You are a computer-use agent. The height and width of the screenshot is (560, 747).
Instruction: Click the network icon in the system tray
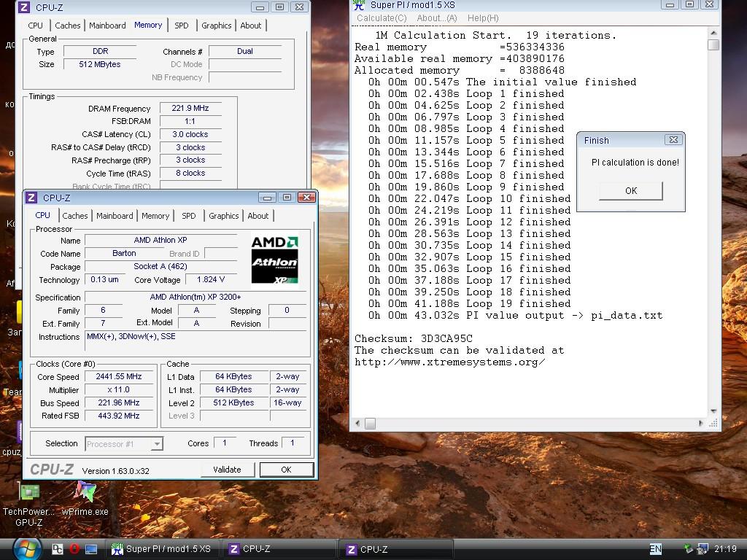(688, 549)
